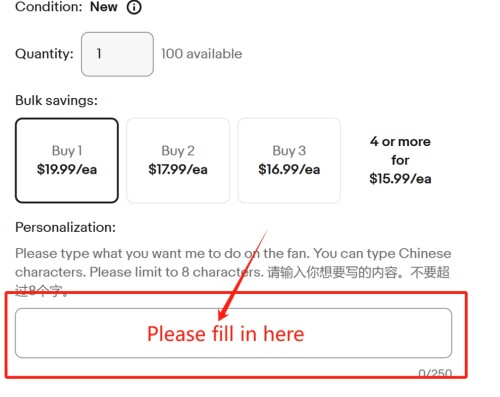Open the Condition info icon
Screen dimensions: 500x397
pyautogui.click(x=134, y=7)
